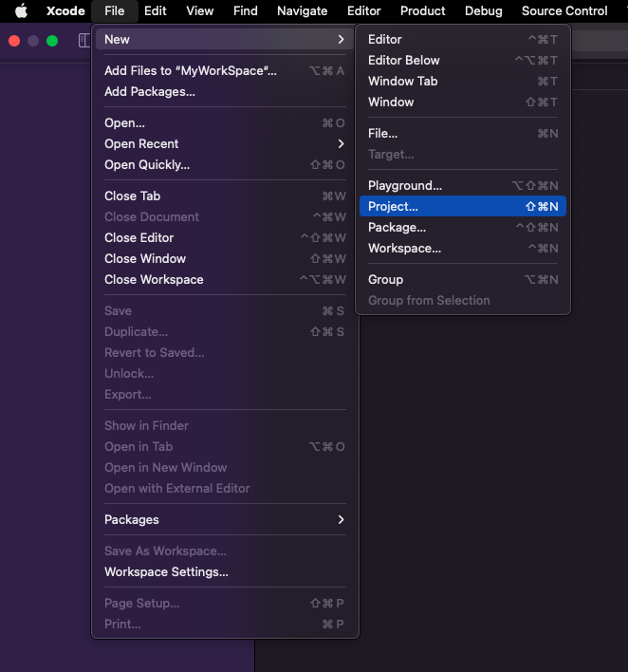Choose Close Tab

point(225,196)
